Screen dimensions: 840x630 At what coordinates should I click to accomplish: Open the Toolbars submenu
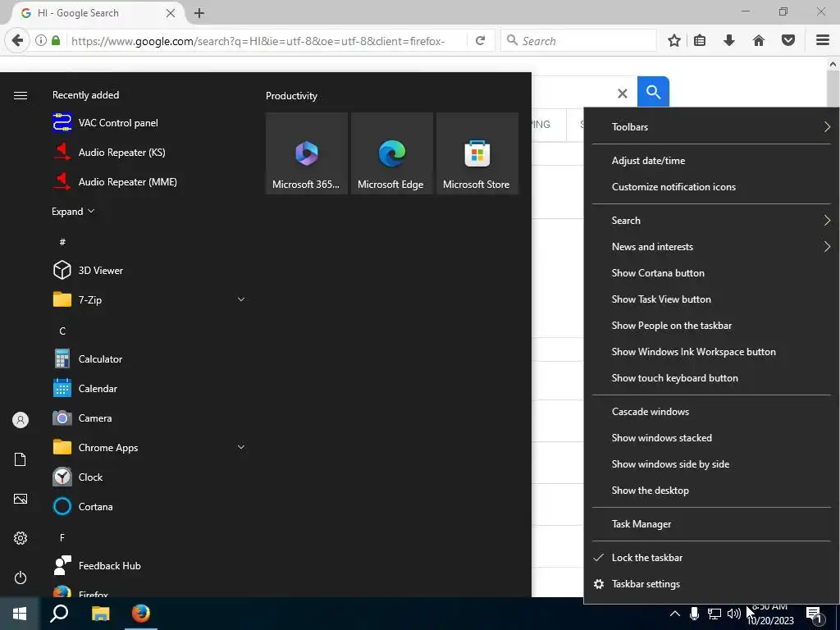pyautogui.click(x=711, y=127)
